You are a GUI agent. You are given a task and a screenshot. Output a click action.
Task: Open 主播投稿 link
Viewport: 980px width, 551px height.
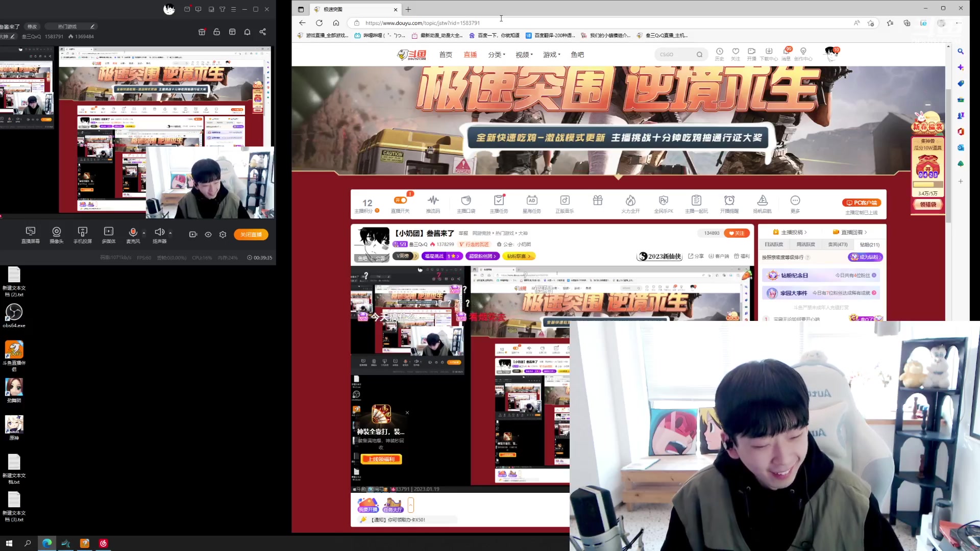tap(790, 232)
